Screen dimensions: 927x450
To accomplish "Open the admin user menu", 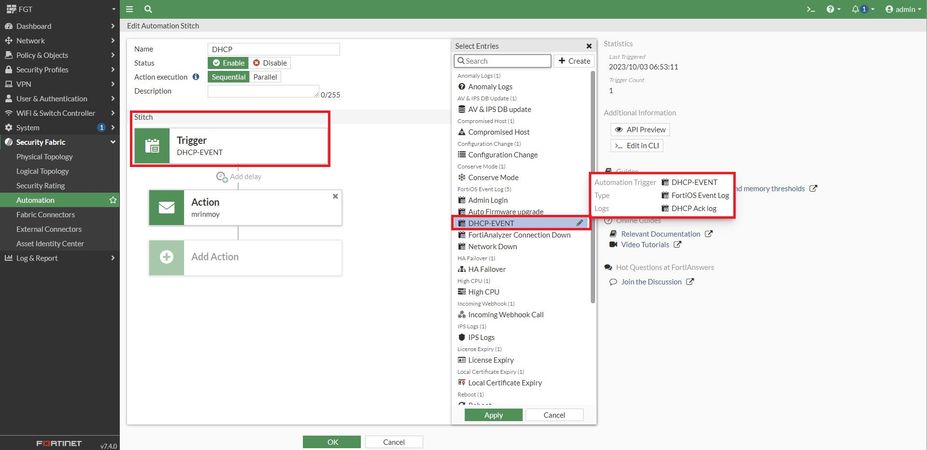I will pos(903,9).
